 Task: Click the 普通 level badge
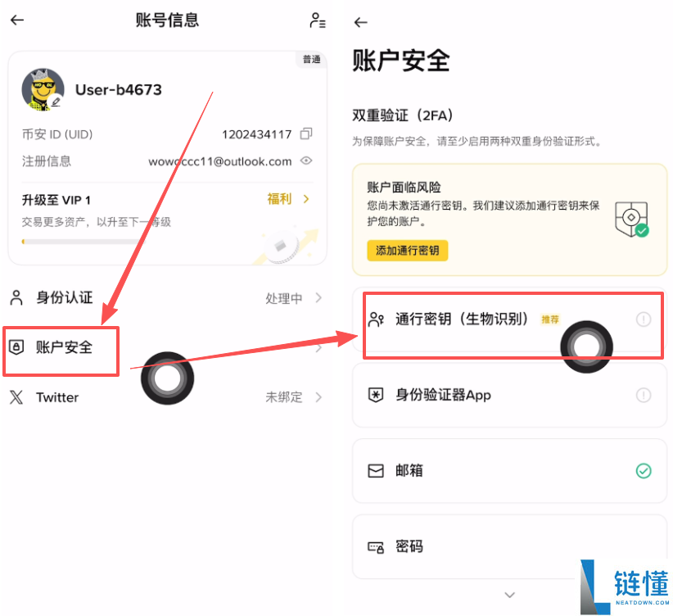coord(312,59)
